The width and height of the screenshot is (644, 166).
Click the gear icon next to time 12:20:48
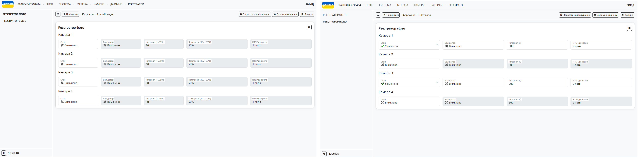point(4,153)
